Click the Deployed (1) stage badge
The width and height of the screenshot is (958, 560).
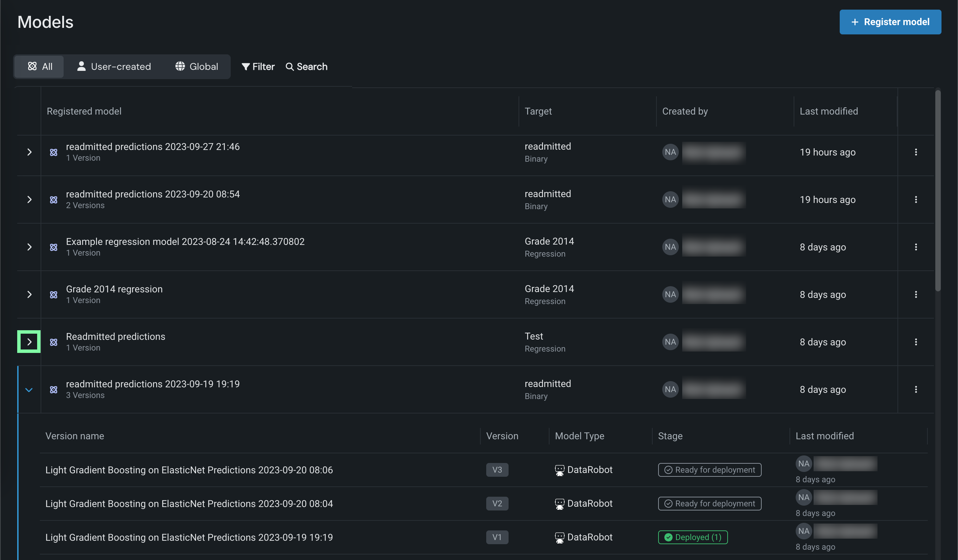point(692,537)
